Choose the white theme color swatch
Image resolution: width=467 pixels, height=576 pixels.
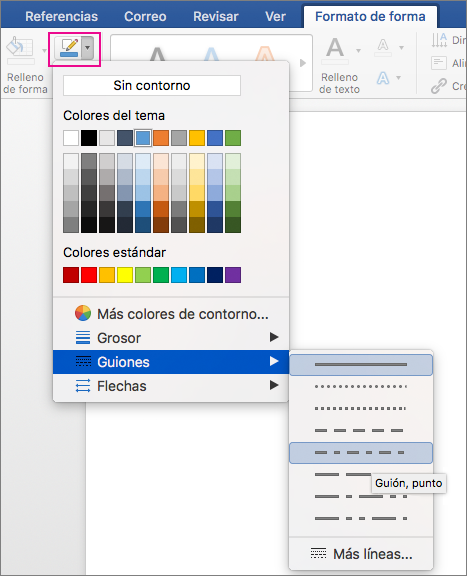71,138
